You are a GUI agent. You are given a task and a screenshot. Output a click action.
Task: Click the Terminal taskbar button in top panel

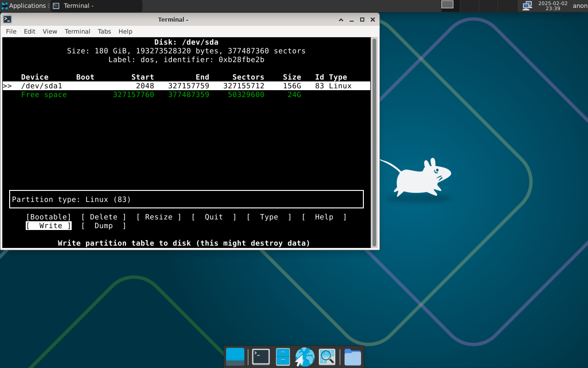click(96, 6)
